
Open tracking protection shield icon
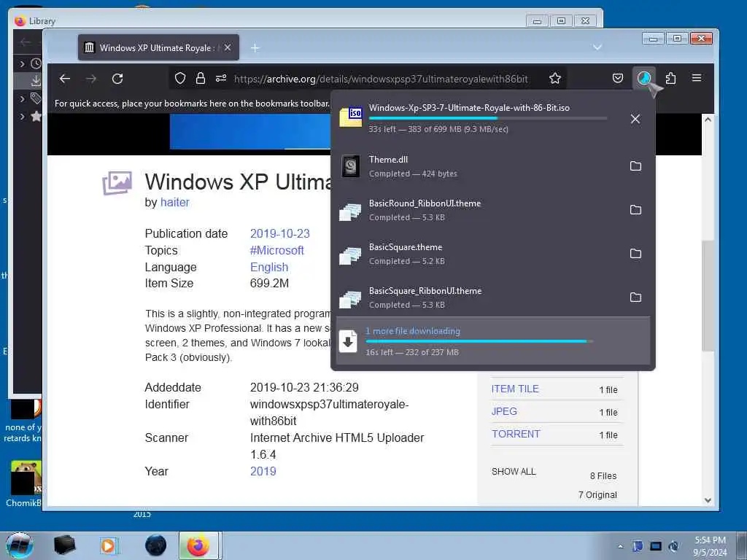[179, 79]
